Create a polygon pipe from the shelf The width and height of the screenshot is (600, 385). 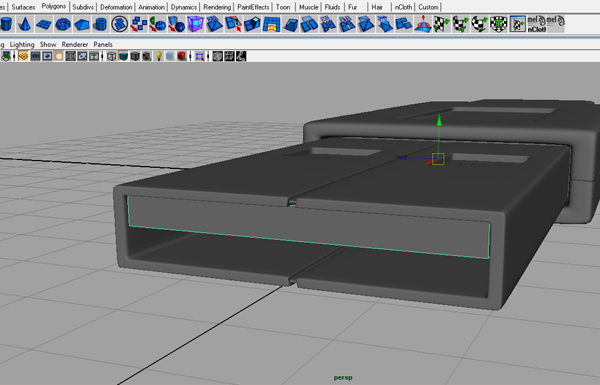pyautogui.click(x=101, y=24)
